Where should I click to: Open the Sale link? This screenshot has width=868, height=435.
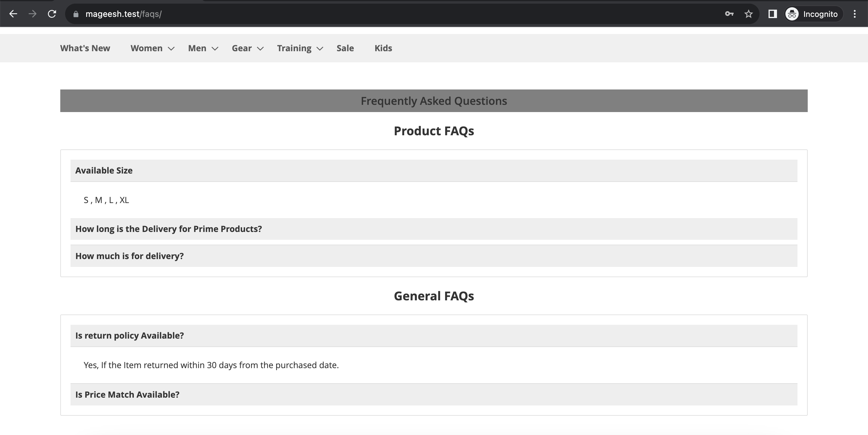click(345, 48)
